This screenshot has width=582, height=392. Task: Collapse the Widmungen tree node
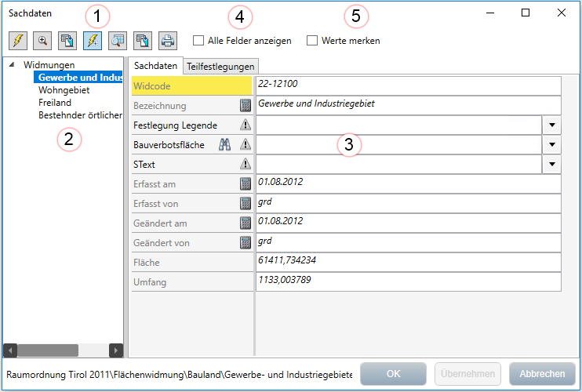coord(11,64)
